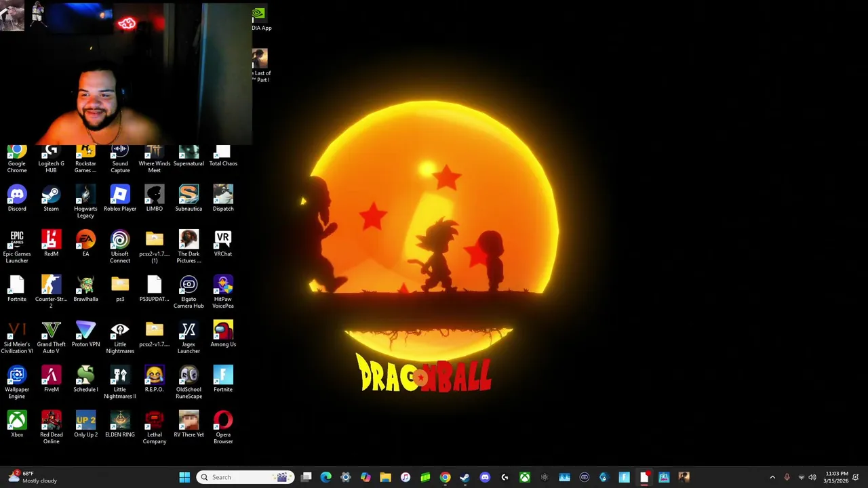Open The Dark Pictures desktop icon
The height and width of the screenshot is (488, 868).
(189, 247)
